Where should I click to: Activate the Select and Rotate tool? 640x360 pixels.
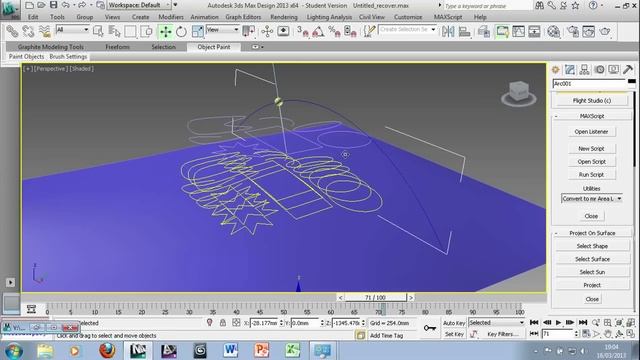click(181, 31)
